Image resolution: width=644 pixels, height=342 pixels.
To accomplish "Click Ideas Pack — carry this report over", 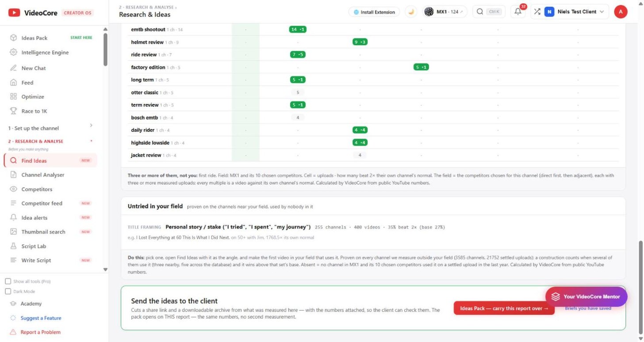I will point(504,308).
